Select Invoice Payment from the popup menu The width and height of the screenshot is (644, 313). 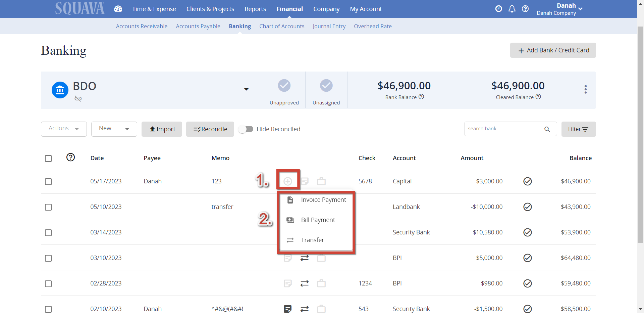pyautogui.click(x=323, y=199)
